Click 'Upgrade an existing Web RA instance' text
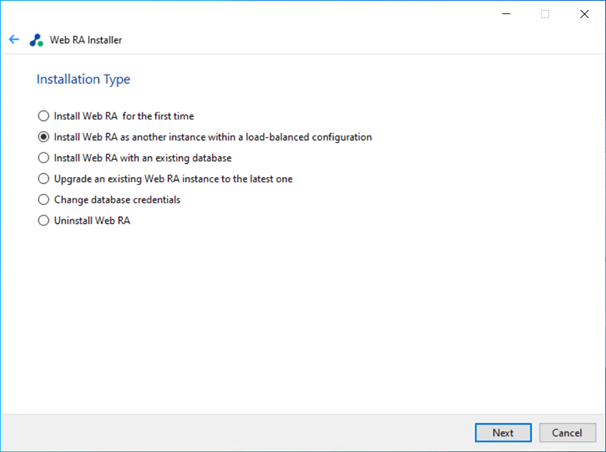 point(173,178)
